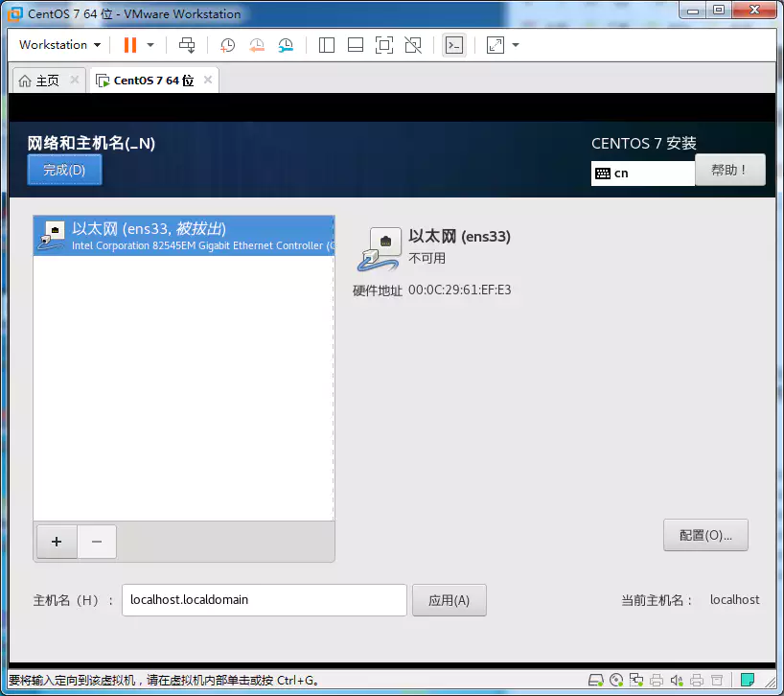The image size is (784, 696).
Task: Click the hostname input field showing localhost.localdomain
Action: tap(264, 600)
